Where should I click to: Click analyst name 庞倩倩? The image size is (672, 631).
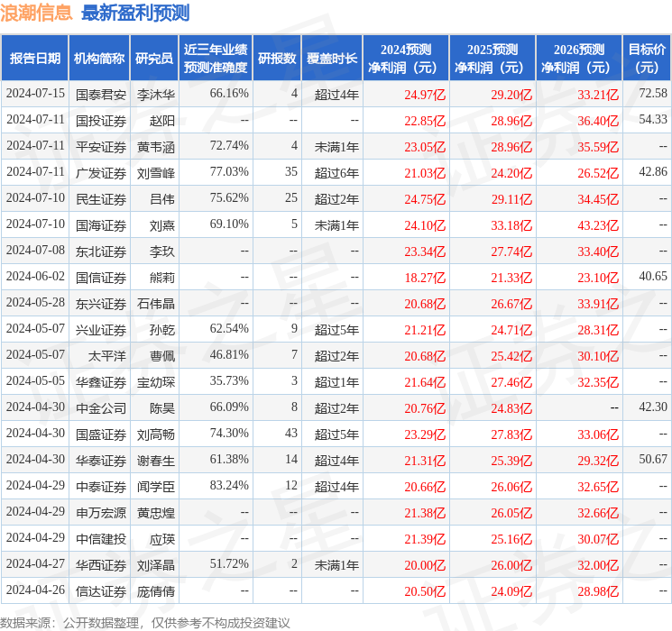(156, 591)
